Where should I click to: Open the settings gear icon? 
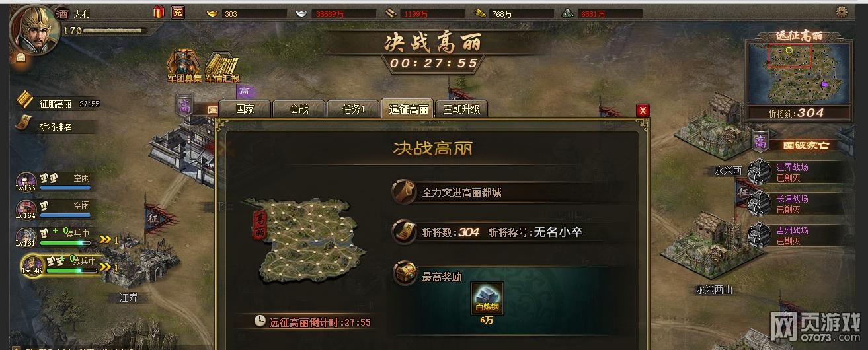tap(842, 11)
